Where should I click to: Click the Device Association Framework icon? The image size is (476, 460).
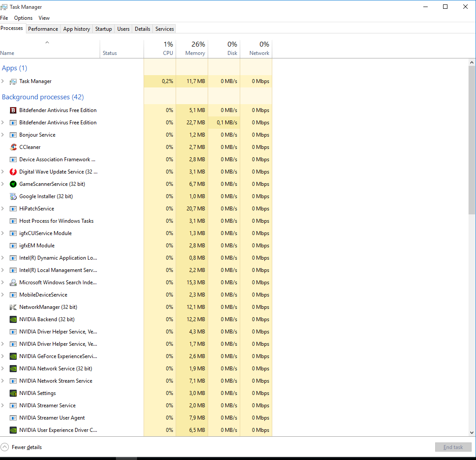pyautogui.click(x=13, y=159)
